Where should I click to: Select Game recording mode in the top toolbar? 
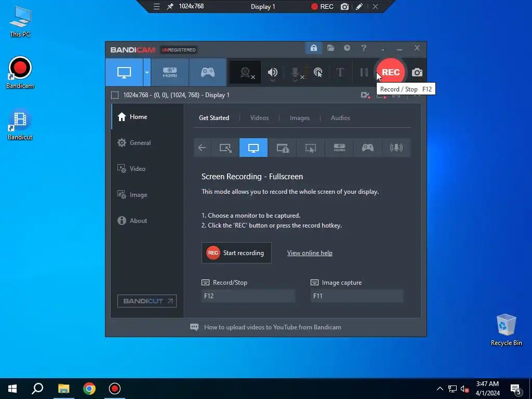[208, 72]
